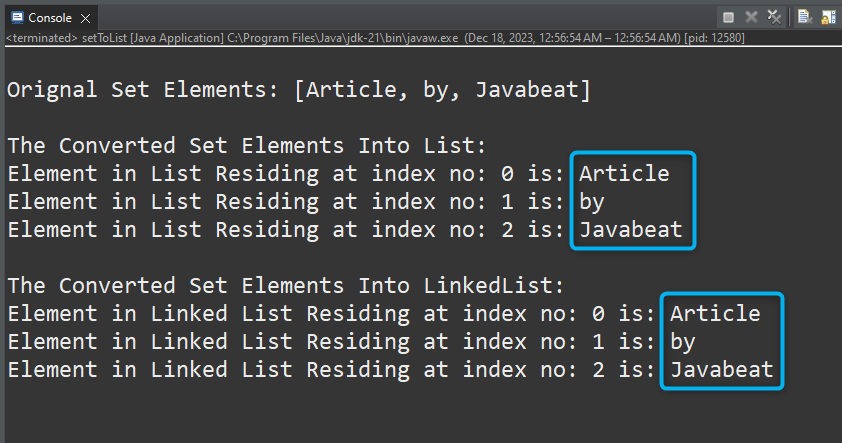Screen dimensions: 842x443
Task: Close the Console tab with its X
Action: click(x=85, y=18)
